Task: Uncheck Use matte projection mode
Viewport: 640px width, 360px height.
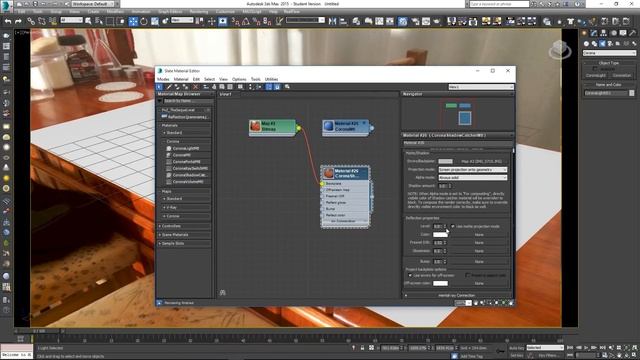Action: pos(452,226)
